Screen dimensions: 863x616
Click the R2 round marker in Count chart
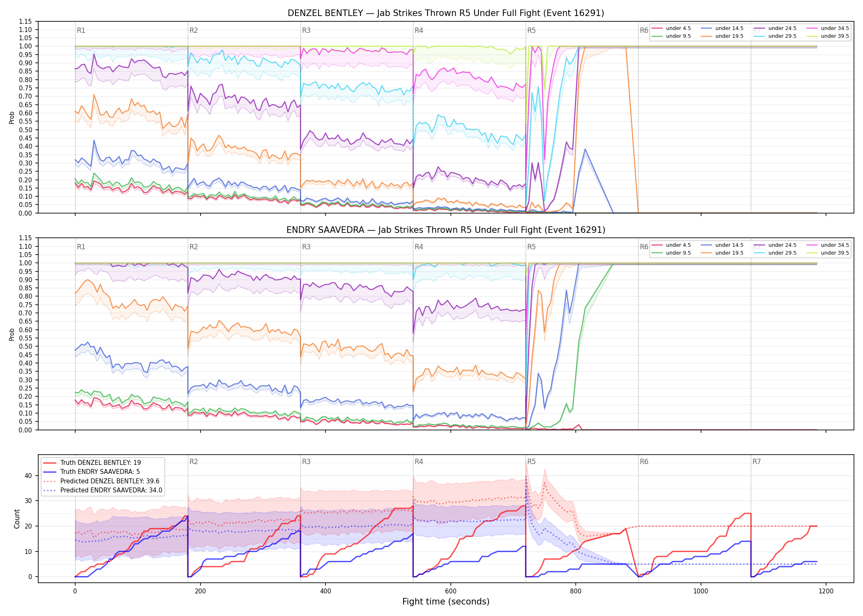(x=194, y=462)
